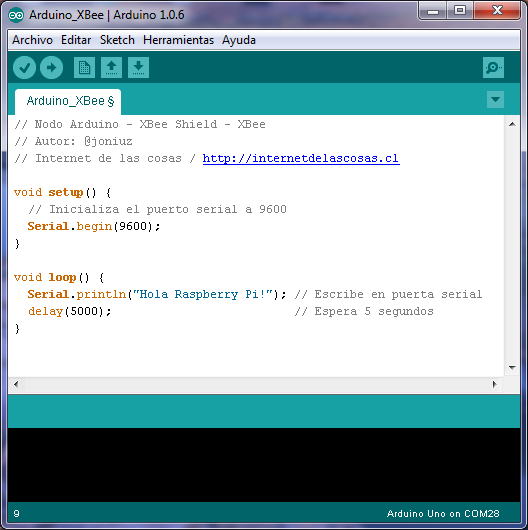The height and width of the screenshot is (530, 528).
Task: Open the Herramientas menu
Action: [x=178, y=40]
